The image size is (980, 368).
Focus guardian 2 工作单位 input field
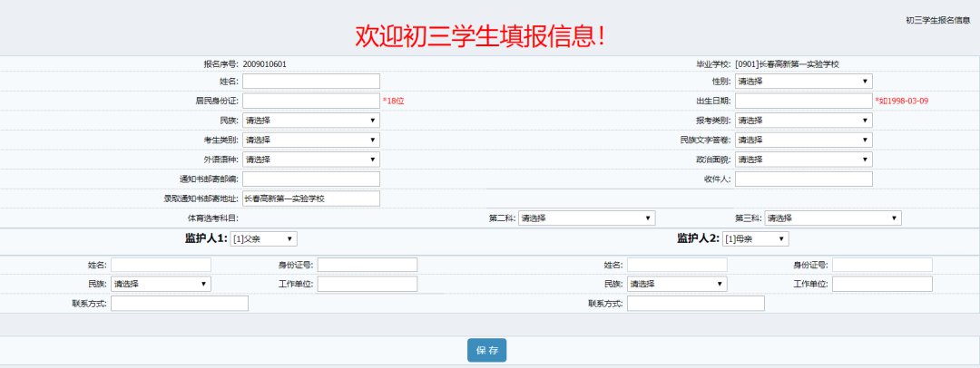click(882, 285)
